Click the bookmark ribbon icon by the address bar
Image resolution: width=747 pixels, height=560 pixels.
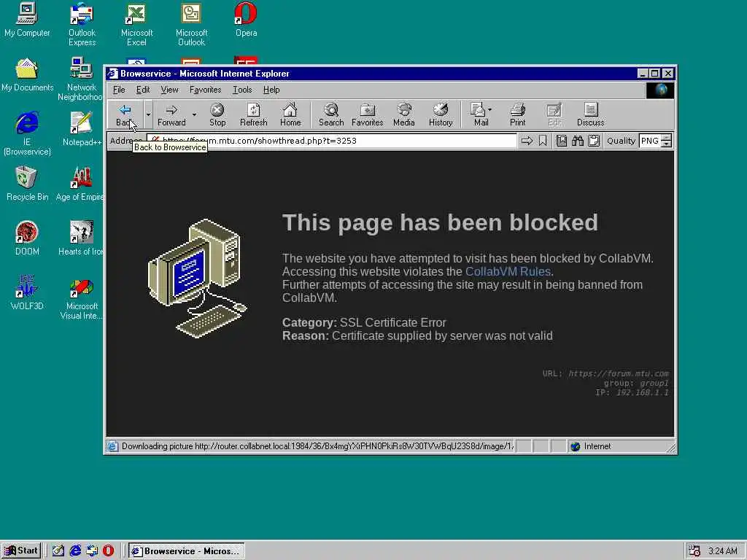pos(543,141)
